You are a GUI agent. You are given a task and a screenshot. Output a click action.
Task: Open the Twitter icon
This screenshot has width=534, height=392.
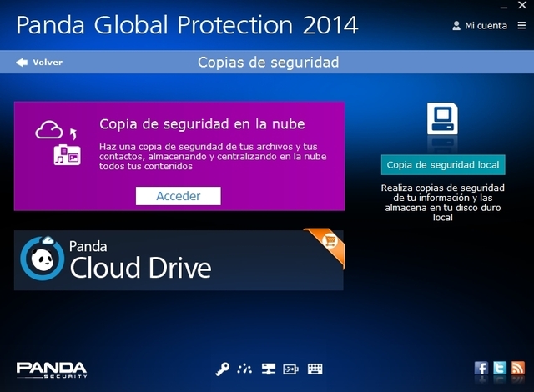(x=500, y=368)
